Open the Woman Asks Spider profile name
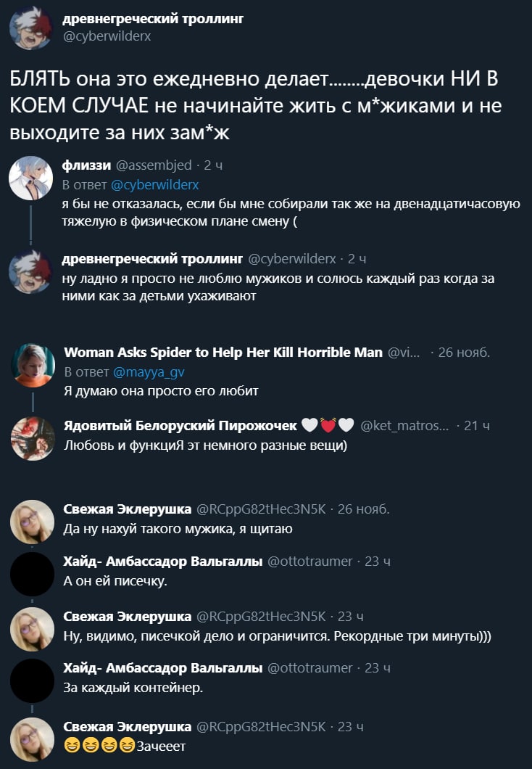The image size is (532, 769). coord(223,352)
